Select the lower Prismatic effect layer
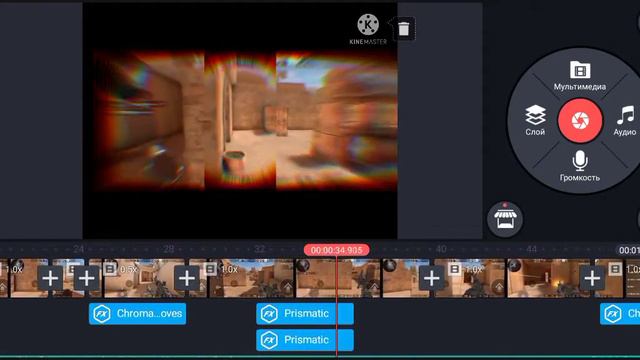640x360 pixels. click(305, 340)
